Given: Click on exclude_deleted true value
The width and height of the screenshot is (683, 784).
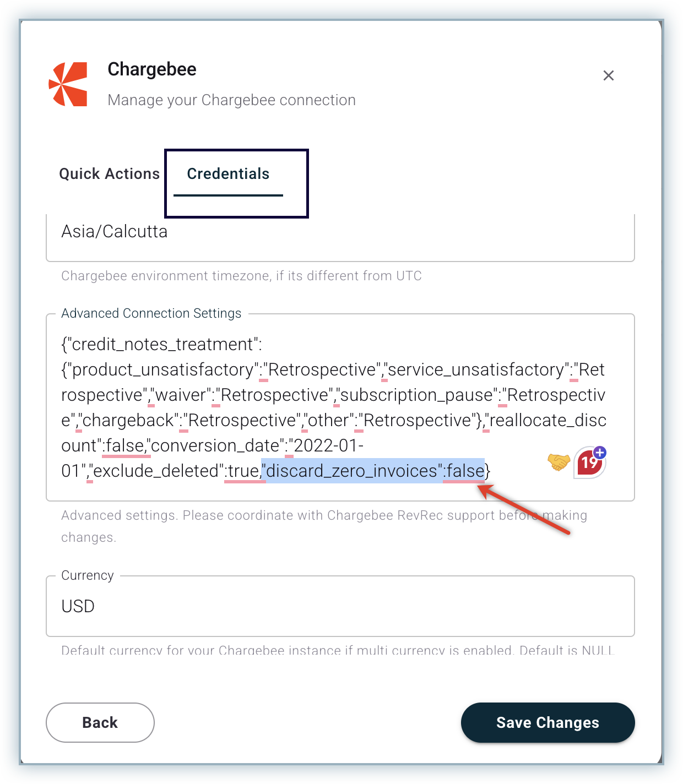Looking at the screenshot, I should (x=243, y=471).
